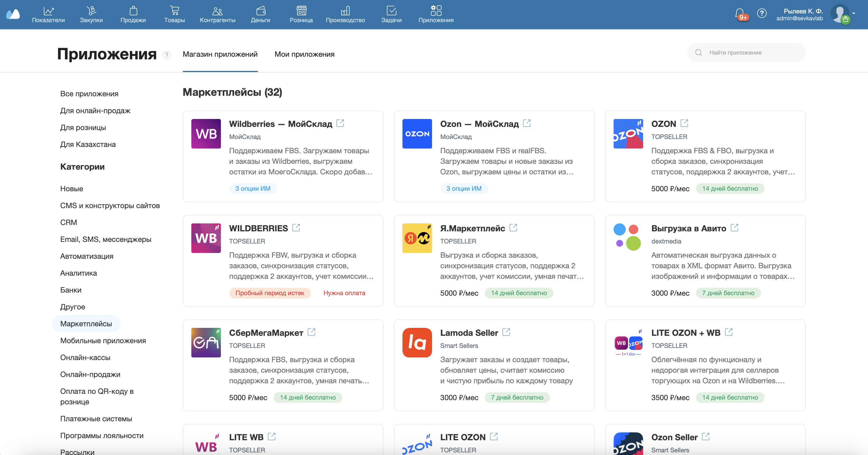Image resolution: width=868 pixels, height=455 pixels.
Task: Click the МойСклад logo in the top-left corner
Action: [x=13, y=15]
